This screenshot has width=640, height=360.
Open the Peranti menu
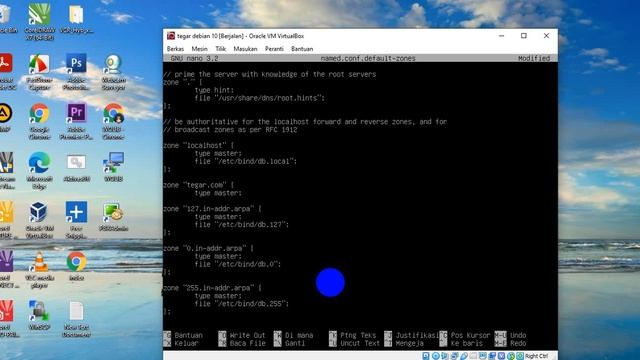[274, 49]
